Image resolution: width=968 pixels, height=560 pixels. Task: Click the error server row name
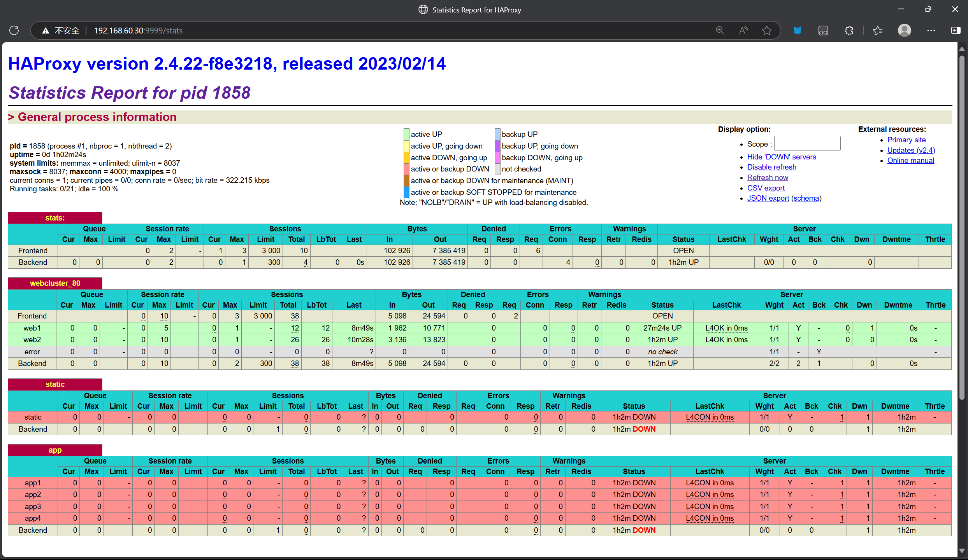coord(32,352)
